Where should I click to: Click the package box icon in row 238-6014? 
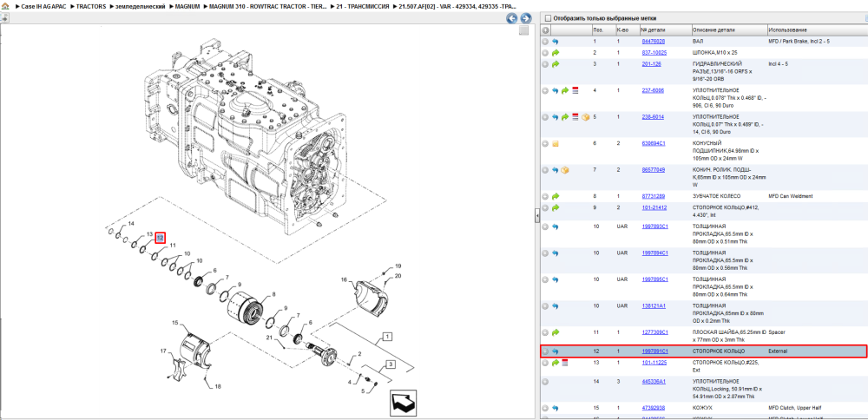click(585, 117)
